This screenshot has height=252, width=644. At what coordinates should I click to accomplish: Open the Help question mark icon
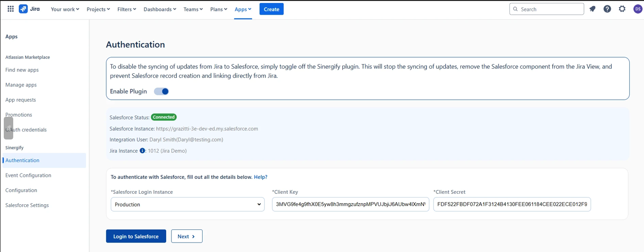[607, 9]
